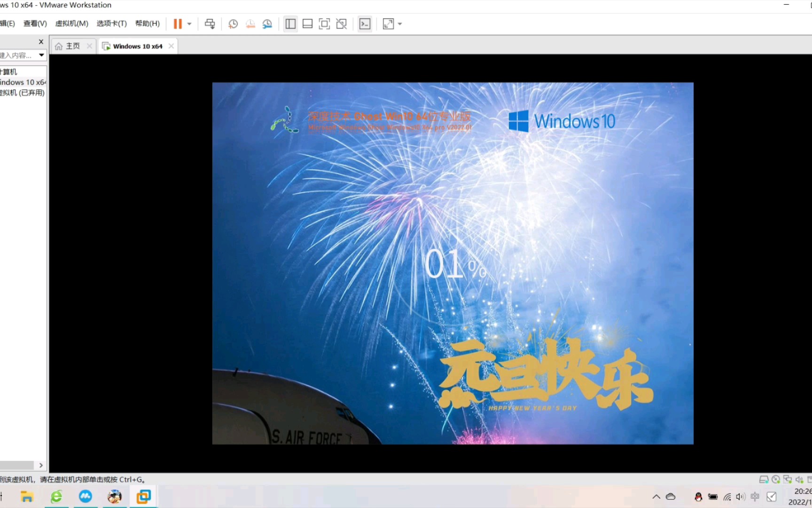Viewport: 812px width, 508px height.
Task: Click the VMware hard disk status icon
Action: click(x=764, y=480)
